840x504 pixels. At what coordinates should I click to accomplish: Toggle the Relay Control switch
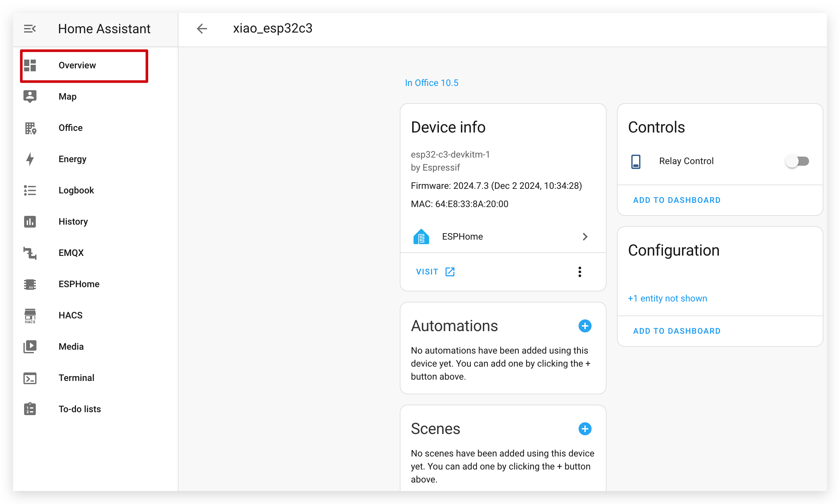tap(798, 161)
